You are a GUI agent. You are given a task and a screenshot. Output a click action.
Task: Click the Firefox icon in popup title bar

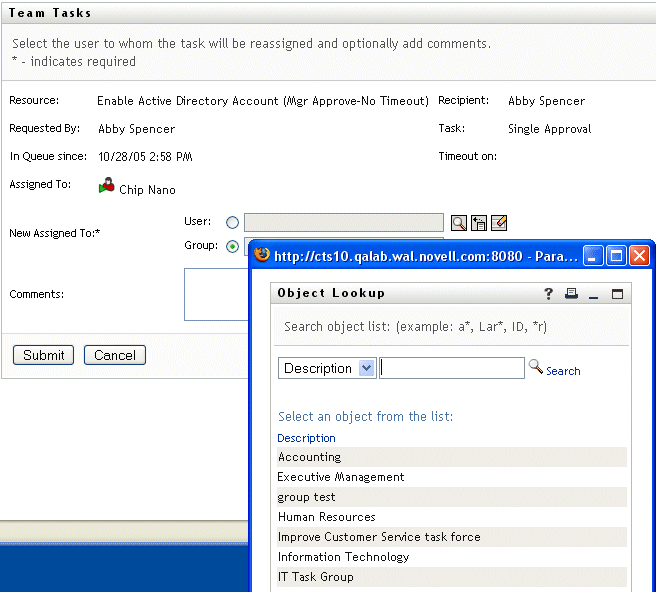click(262, 254)
